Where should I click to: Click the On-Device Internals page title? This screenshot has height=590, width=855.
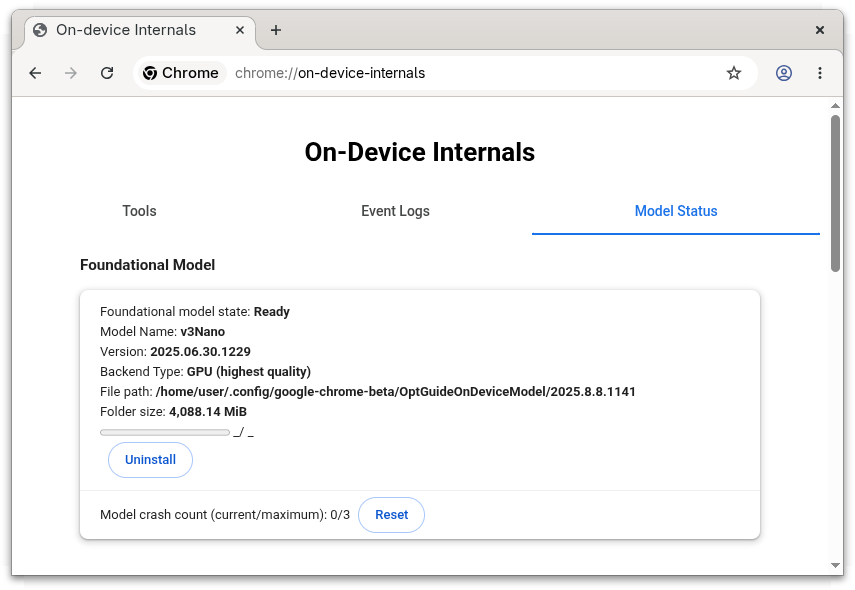(420, 152)
